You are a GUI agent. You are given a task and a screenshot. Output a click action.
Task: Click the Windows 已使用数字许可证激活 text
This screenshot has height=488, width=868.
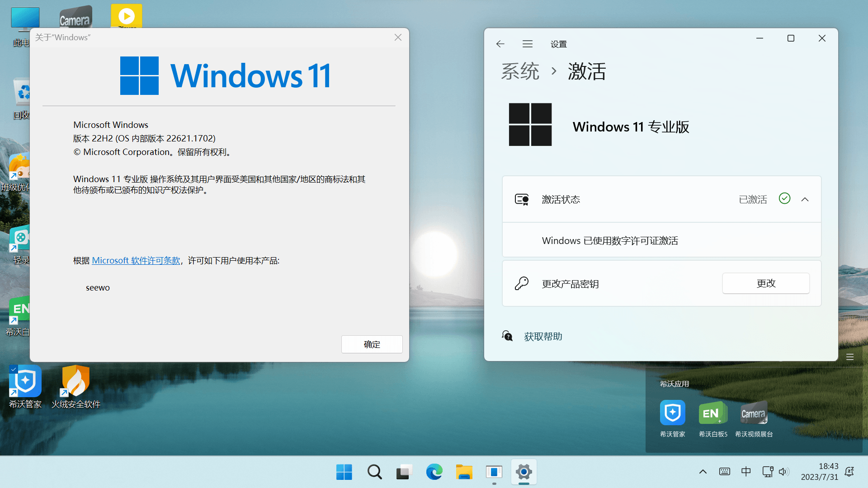[x=610, y=241]
